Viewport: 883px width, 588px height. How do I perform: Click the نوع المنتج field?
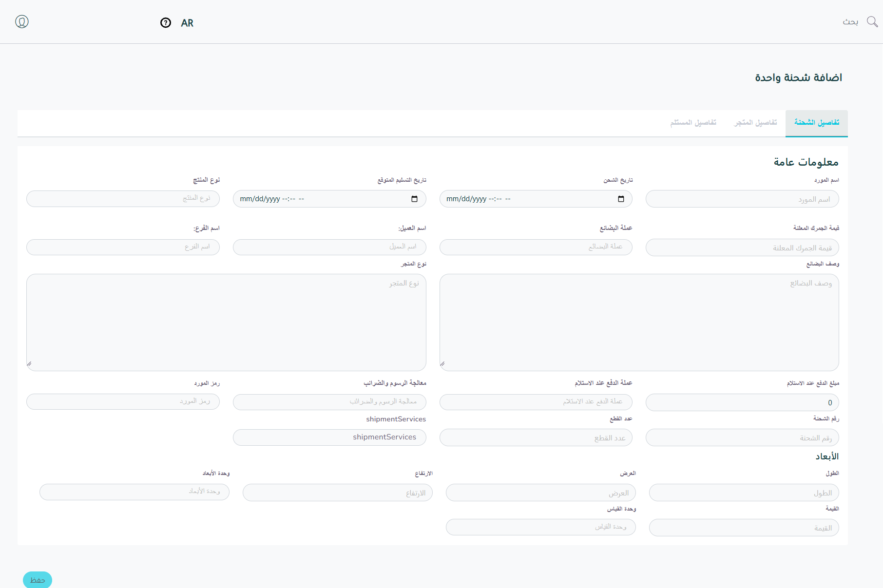pos(123,198)
